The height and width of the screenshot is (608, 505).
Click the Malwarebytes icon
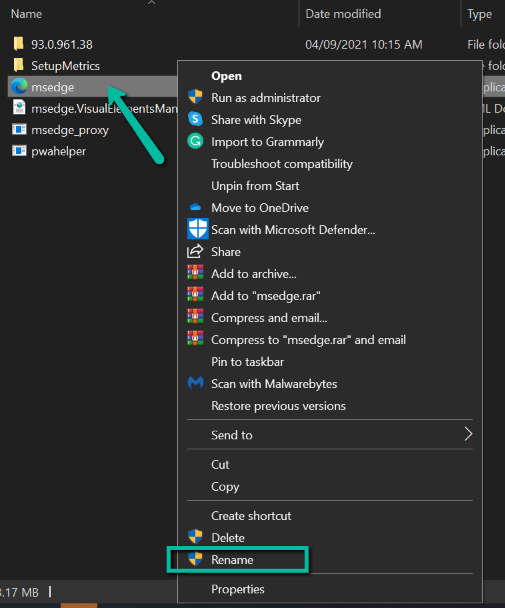pyautogui.click(x=195, y=383)
